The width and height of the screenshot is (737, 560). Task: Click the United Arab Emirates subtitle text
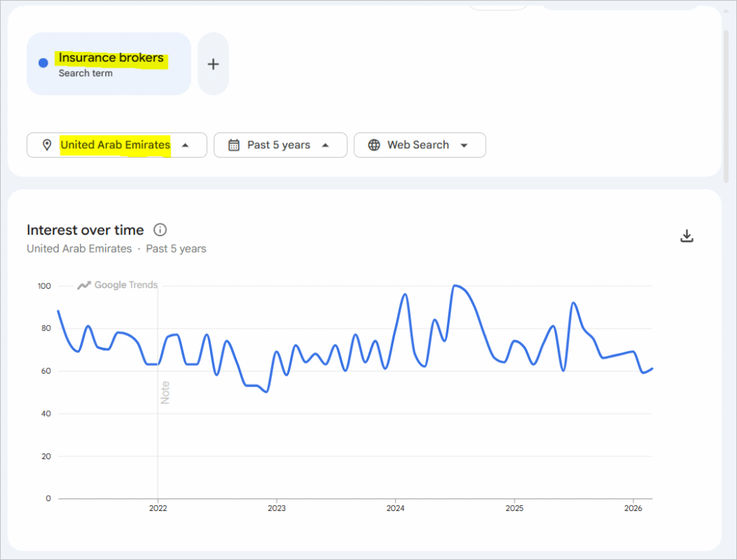click(x=79, y=248)
